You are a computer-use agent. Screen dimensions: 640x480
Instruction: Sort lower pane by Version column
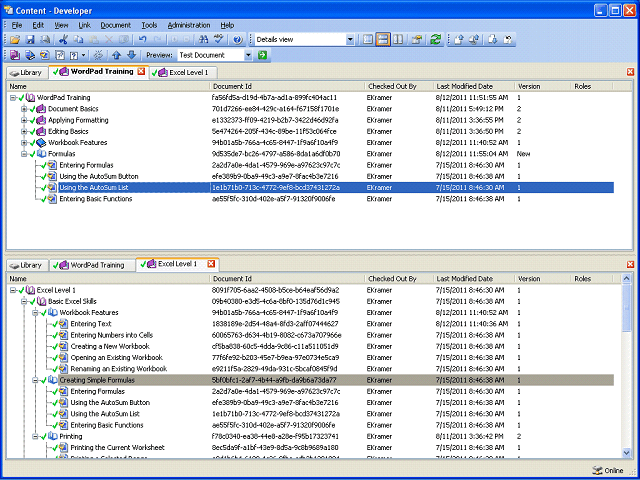pos(543,279)
